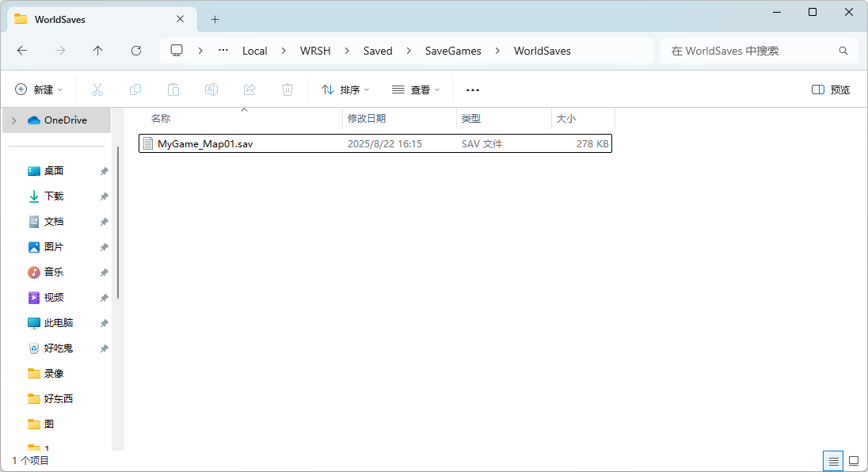This screenshot has width=868, height=472.
Task: Click the Delete trash icon
Action: pos(287,89)
